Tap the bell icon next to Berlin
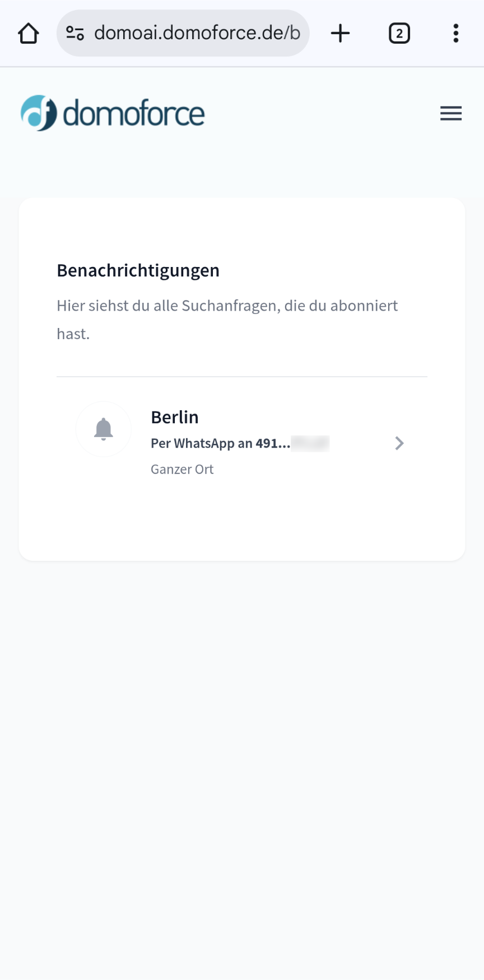The image size is (484, 980). point(104,429)
